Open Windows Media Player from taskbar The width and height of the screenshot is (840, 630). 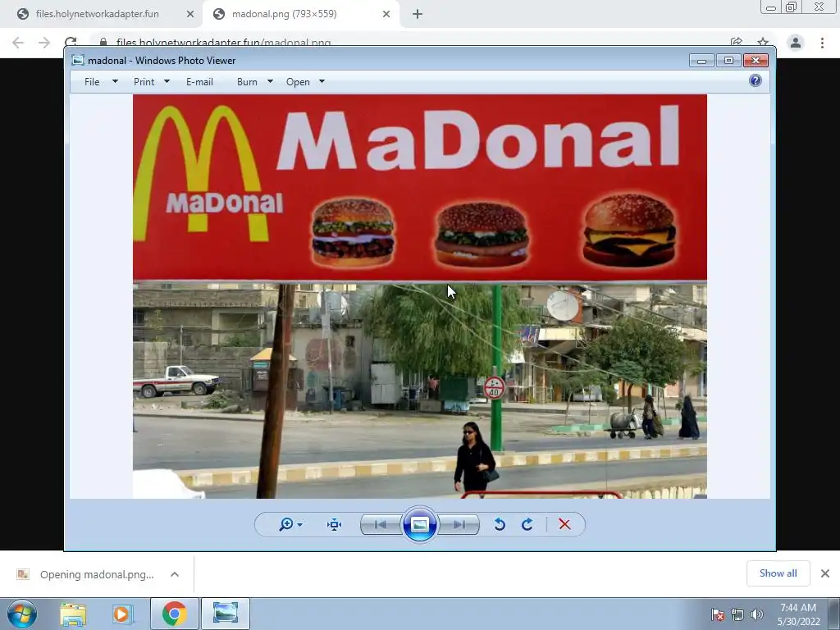[x=122, y=614]
